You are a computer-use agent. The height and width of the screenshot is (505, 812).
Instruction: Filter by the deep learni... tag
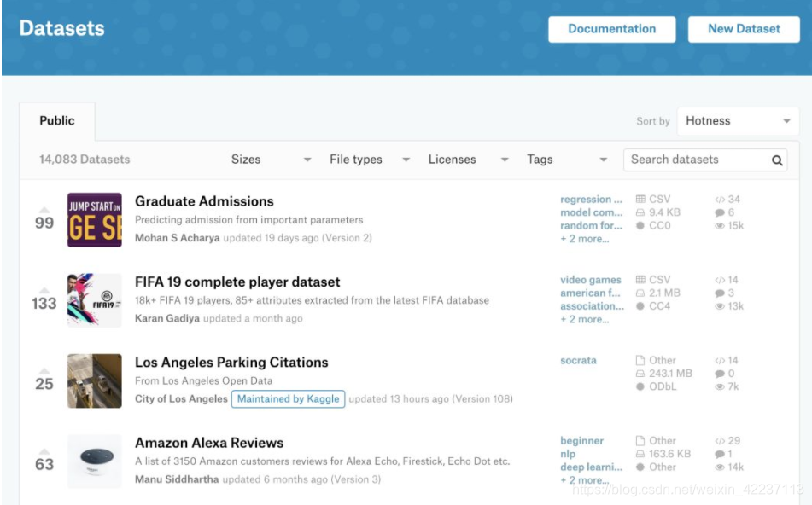coord(592,467)
